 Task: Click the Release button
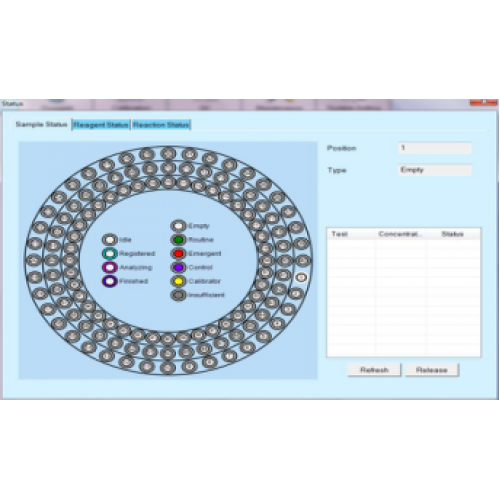432,370
